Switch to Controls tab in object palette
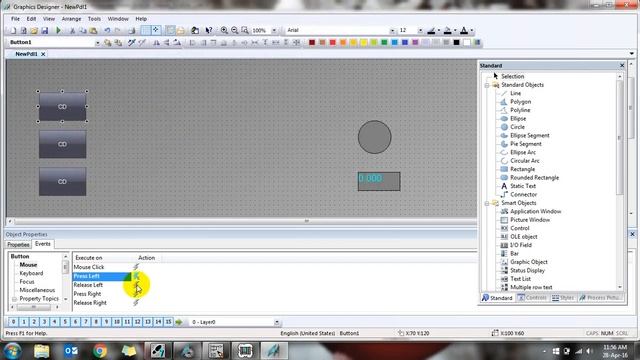The image size is (640, 360). [x=532, y=298]
